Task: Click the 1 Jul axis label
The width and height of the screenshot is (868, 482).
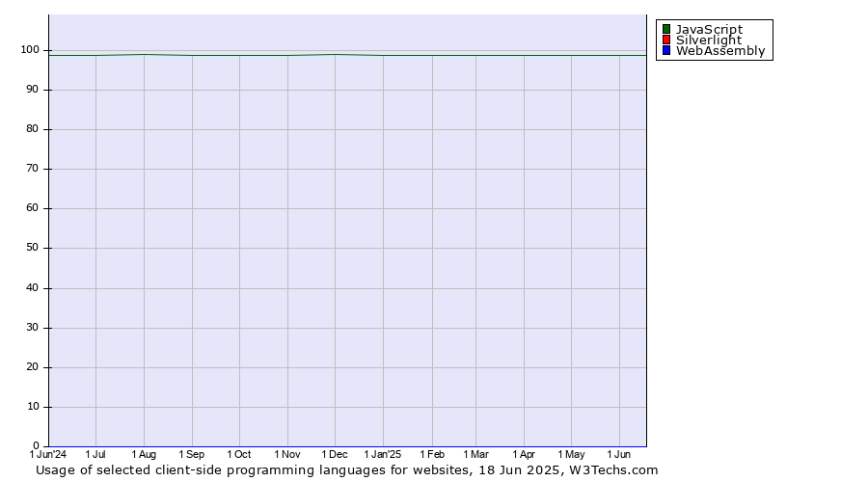Action: (x=95, y=454)
